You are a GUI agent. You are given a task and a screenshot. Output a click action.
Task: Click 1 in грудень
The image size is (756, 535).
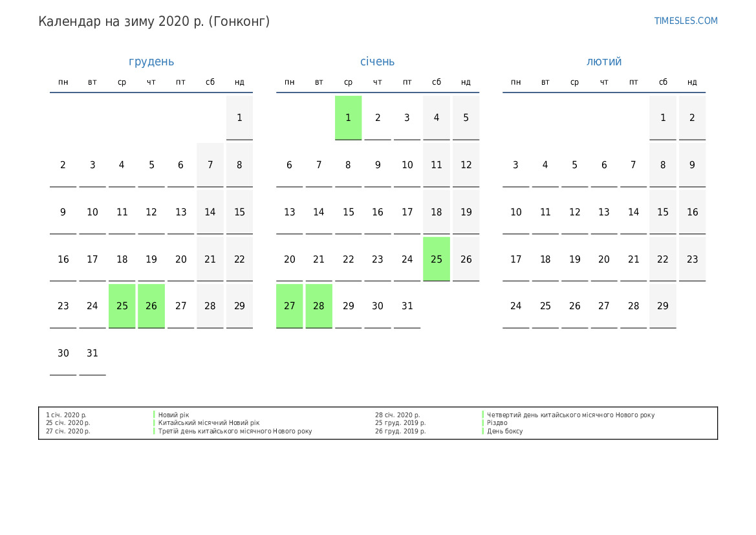click(x=239, y=118)
